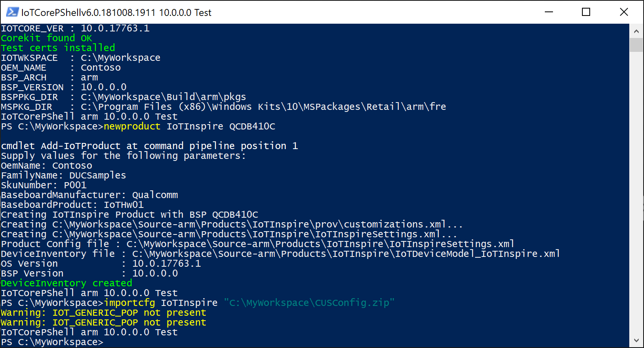Click the MSPKG_DIR path text
This screenshot has height=348, width=644.
(263, 107)
